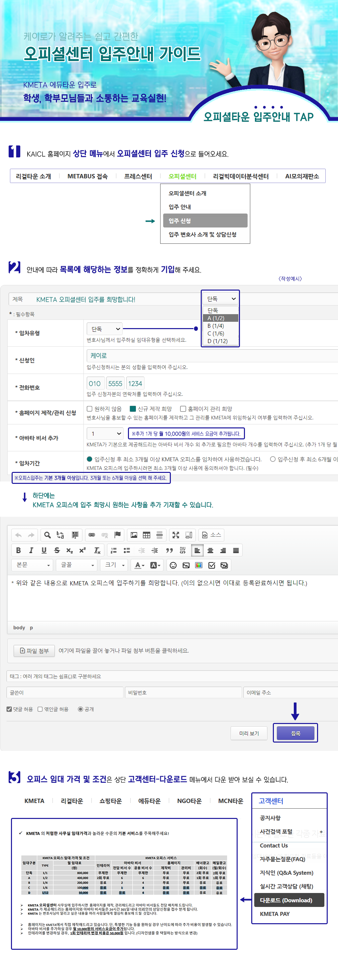Open the 아바타 비서 추가 number dropdown
Image resolution: width=338 pixels, height=980 pixels.
[x=105, y=433]
